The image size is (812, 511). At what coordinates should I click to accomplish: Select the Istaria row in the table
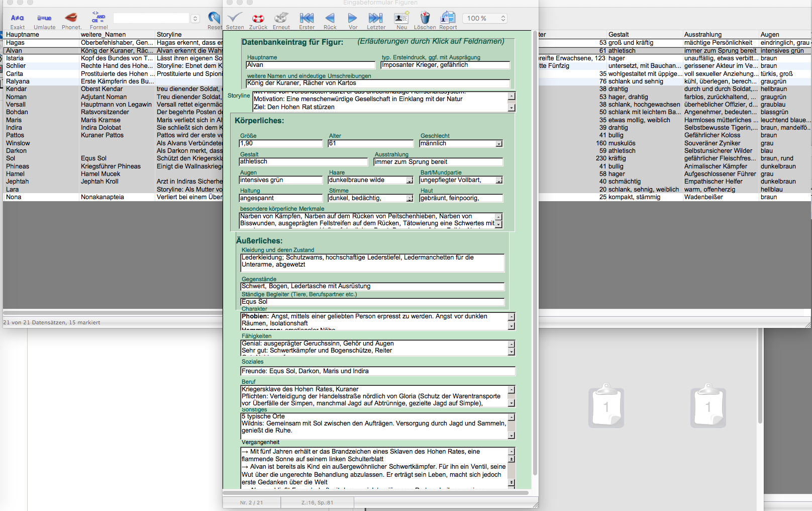point(113,58)
